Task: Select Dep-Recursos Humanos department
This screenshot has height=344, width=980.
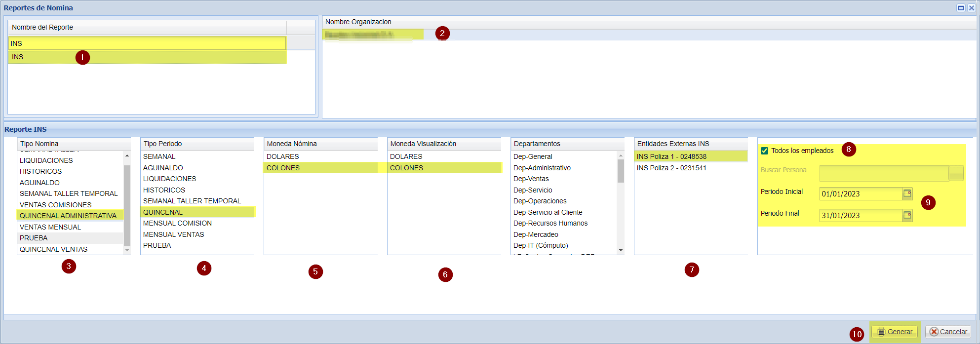Action: click(564, 223)
